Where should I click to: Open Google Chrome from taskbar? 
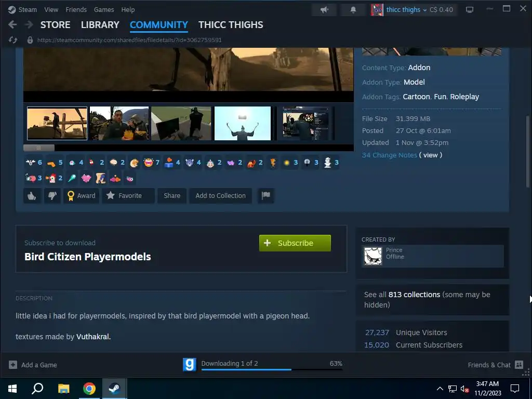pyautogui.click(x=89, y=389)
